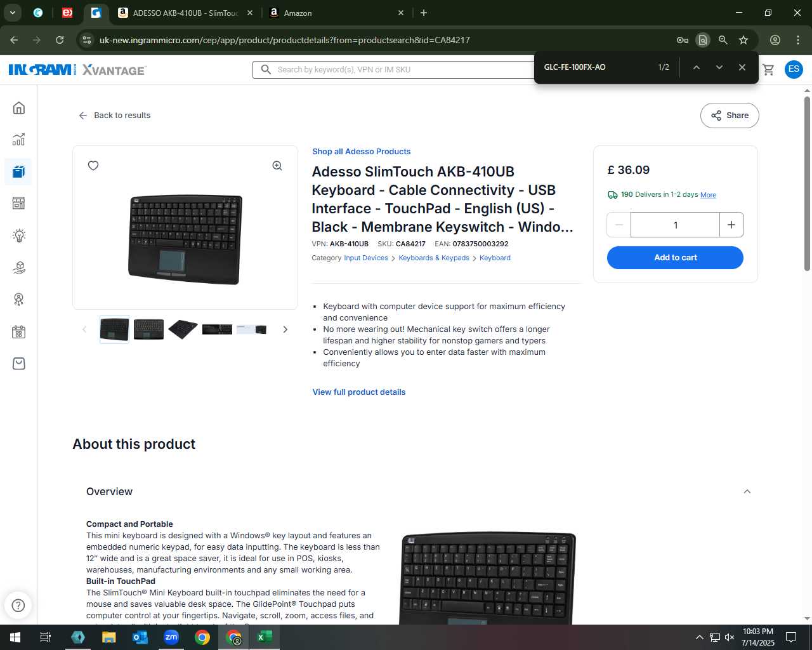Increase quantity with the plus button
Viewport: 812px width, 650px height.
coord(731,225)
